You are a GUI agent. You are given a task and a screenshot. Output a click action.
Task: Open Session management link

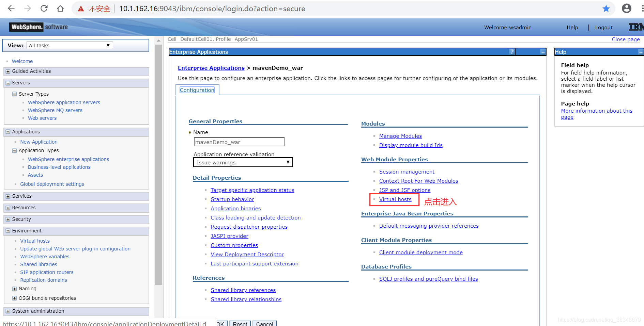pyautogui.click(x=407, y=172)
